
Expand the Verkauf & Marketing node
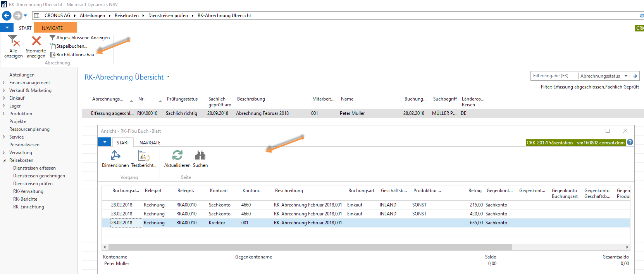tap(4, 90)
